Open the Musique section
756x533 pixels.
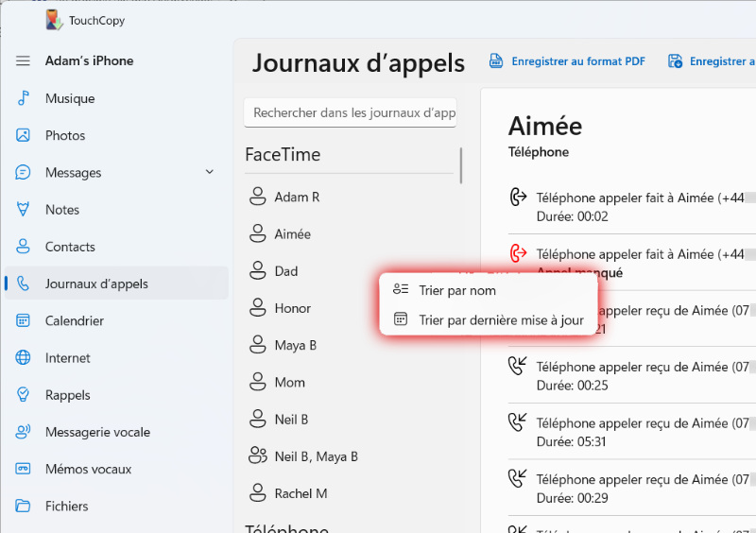point(70,98)
